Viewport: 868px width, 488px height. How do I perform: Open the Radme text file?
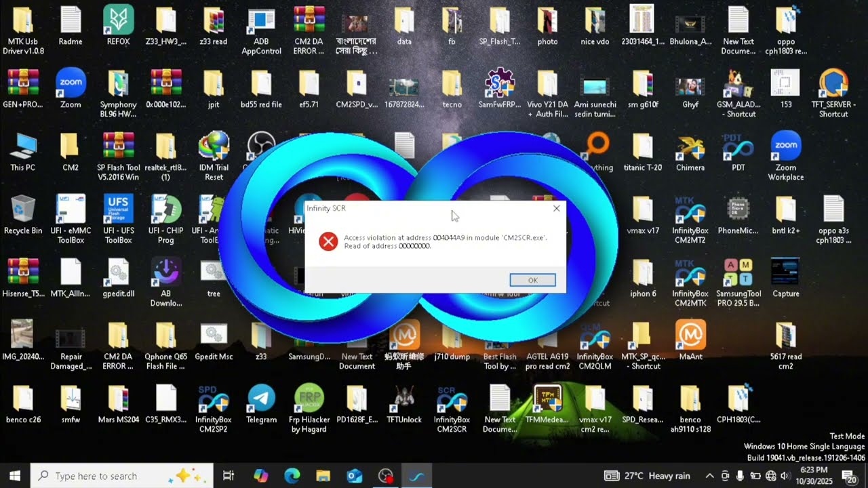71,26
